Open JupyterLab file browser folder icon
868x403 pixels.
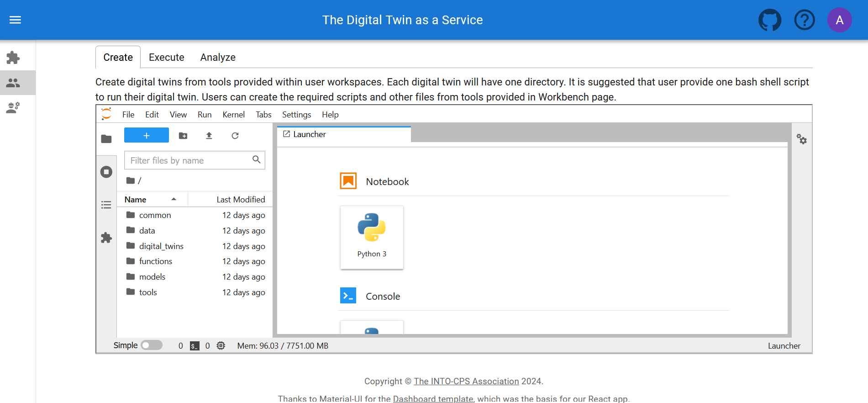[106, 139]
